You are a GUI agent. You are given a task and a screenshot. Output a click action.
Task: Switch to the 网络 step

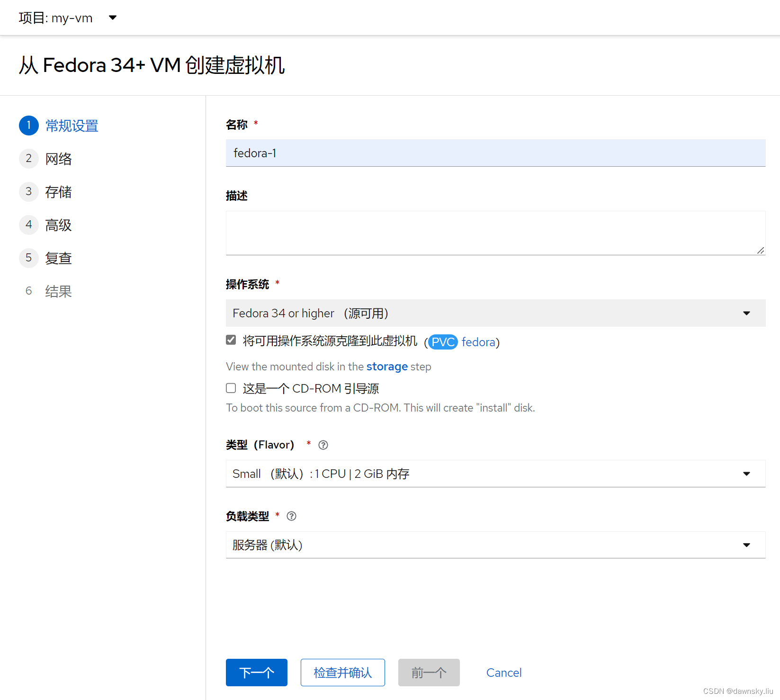click(59, 159)
